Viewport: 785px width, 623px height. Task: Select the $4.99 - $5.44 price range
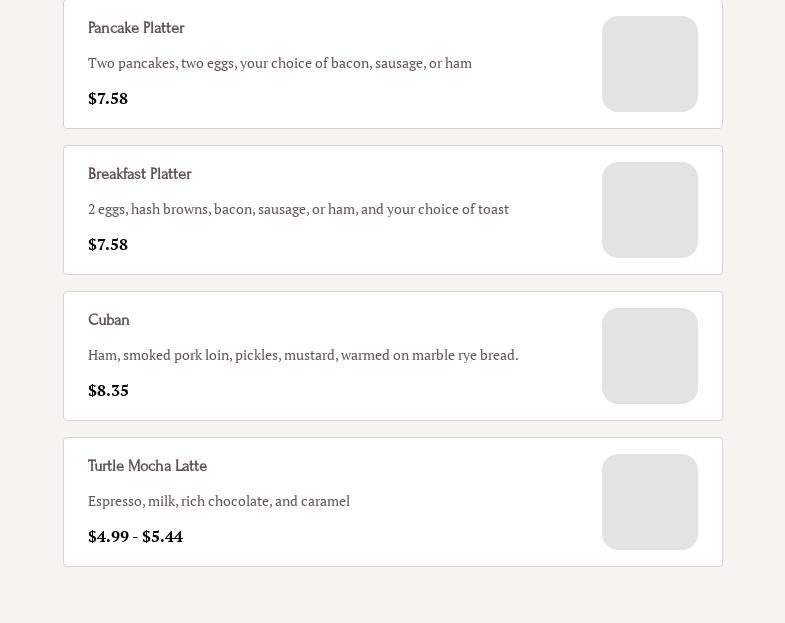[135, 536]
